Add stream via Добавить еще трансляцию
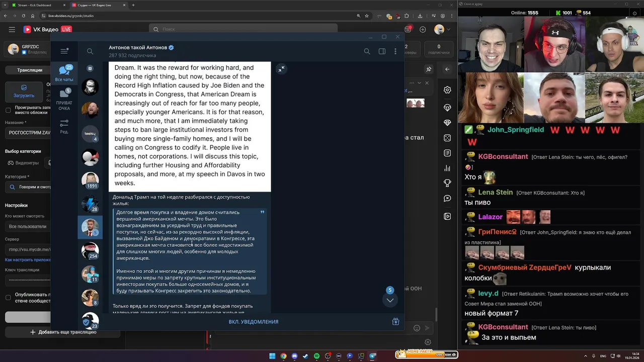The width and height of the screenshot is (644, 362). click(x=63, y=332)
